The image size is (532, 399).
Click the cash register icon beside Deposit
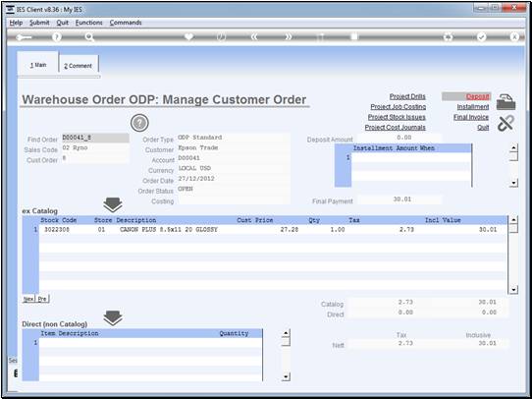pyautogui.click(x=505, y=102)
